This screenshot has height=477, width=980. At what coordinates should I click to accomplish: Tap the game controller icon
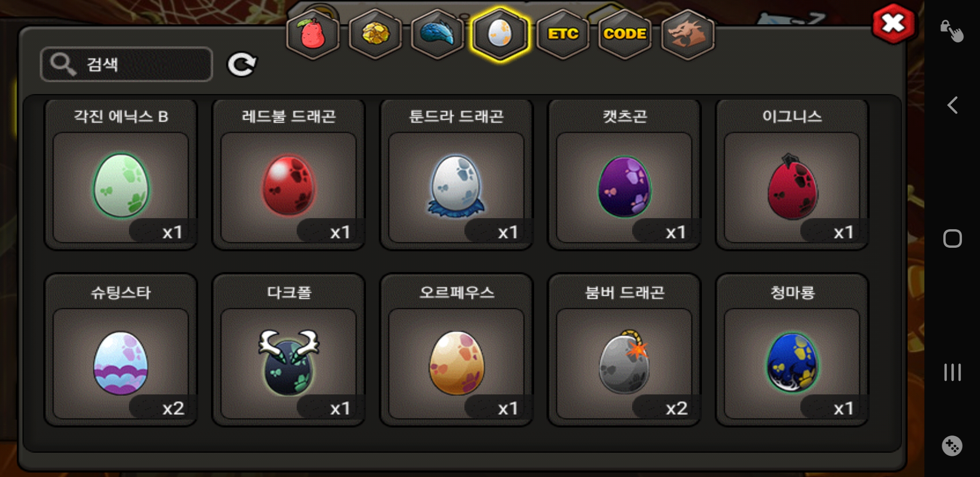952,446
